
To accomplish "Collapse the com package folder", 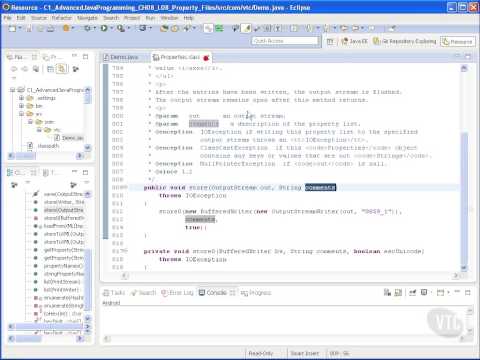I will pos(30,122).
